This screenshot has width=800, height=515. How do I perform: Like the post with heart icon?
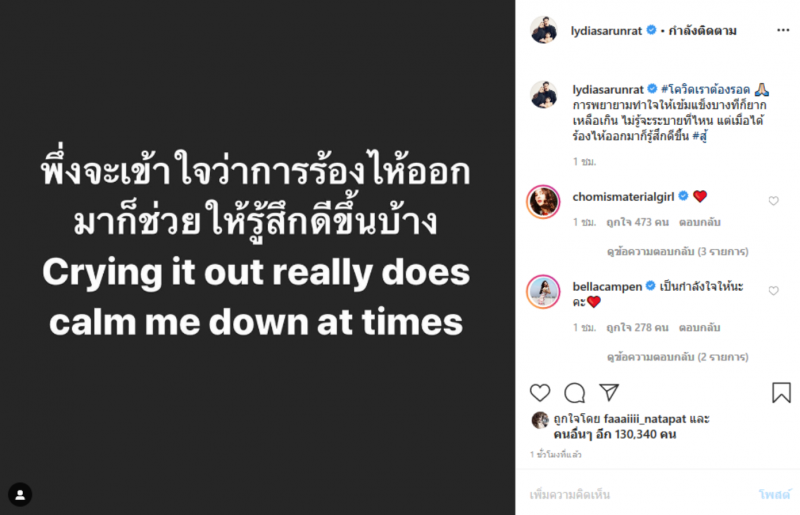(x=540, y=393)
